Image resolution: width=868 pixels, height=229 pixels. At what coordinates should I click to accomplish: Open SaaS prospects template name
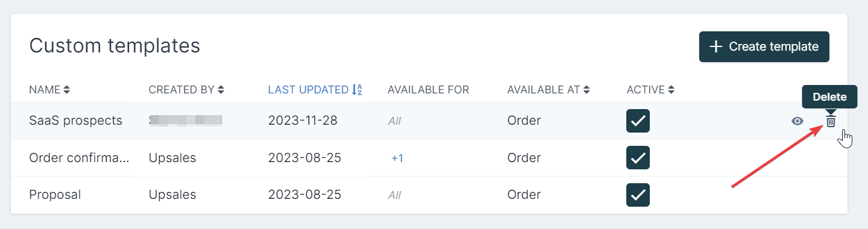point(76,121)
